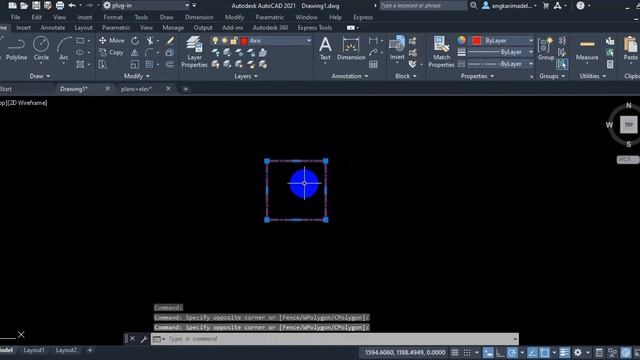Screen dimensions: 640x360
Task: Select the Dimension tool
Action: [351, 49]
